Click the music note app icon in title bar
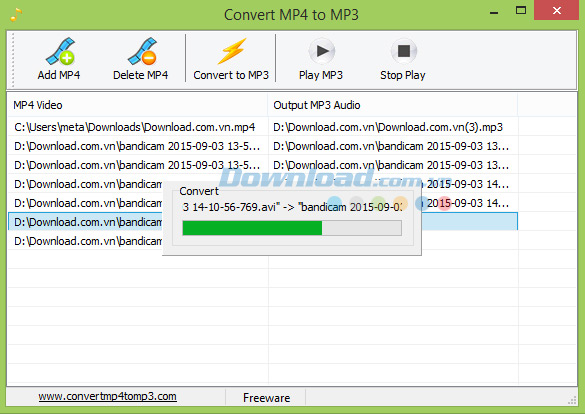The width and height of the screenshot is (585, 414). 16,15
